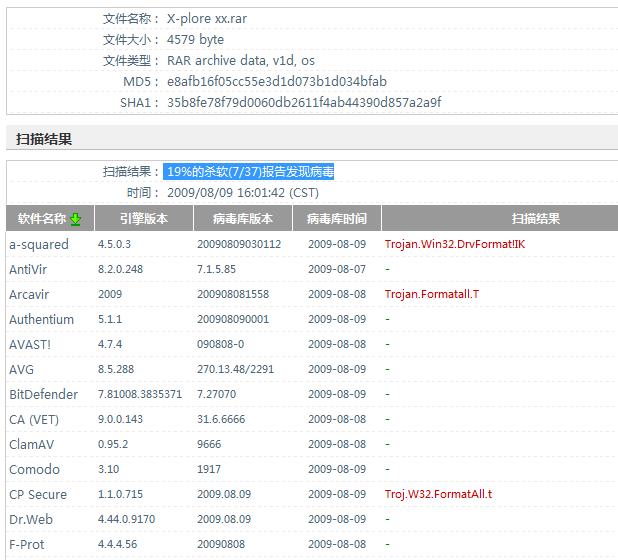
Task: Click the CP Secure row name
Action: pos(38,494)
